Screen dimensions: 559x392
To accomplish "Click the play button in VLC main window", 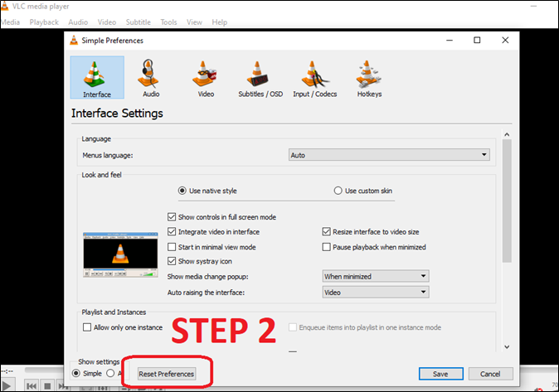I will coord(7,386).
